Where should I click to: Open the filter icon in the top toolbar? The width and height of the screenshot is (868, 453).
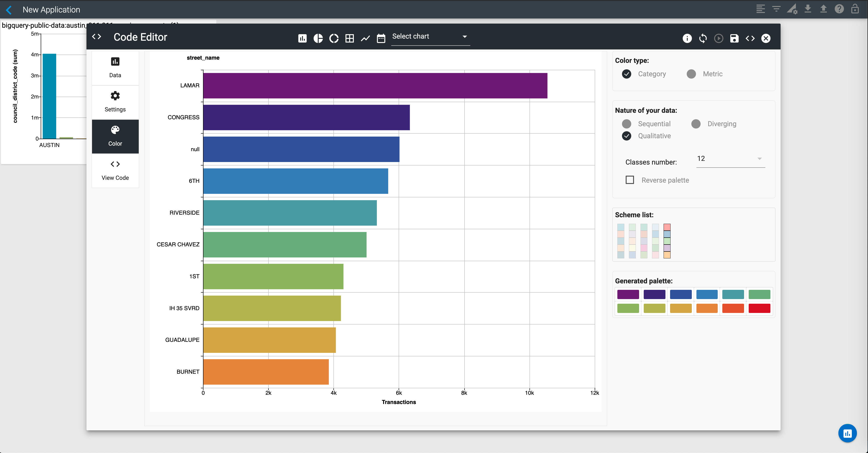(776, 9)
